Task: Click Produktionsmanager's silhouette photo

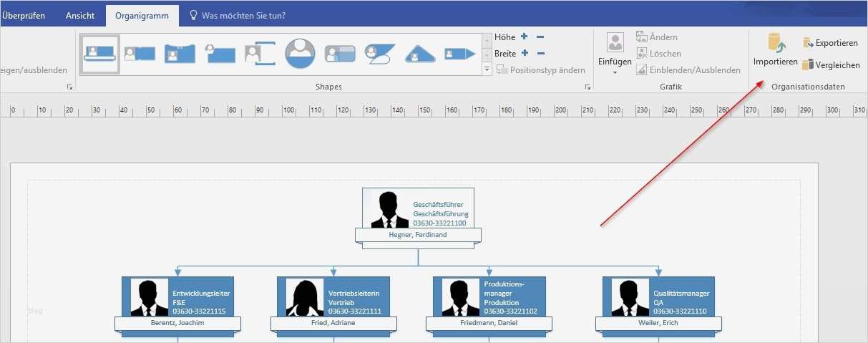Action: pos(461,297)
